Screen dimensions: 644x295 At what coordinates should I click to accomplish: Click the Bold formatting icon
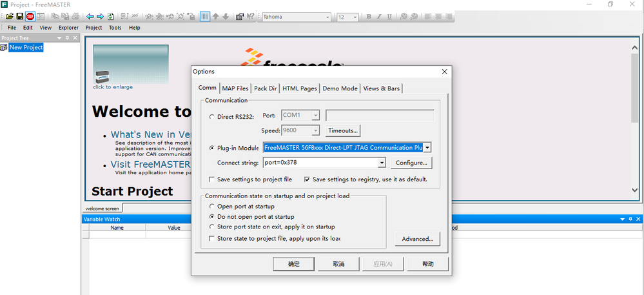point(369,17)
